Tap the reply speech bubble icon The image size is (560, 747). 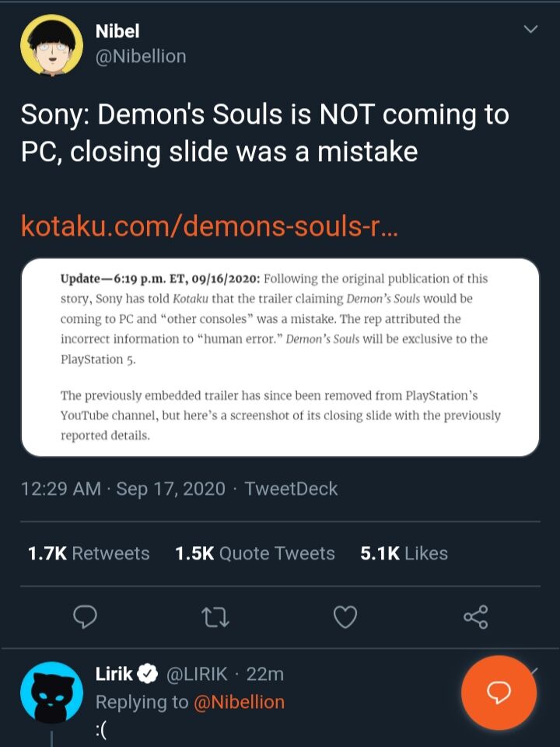click(x=85, y=618)
